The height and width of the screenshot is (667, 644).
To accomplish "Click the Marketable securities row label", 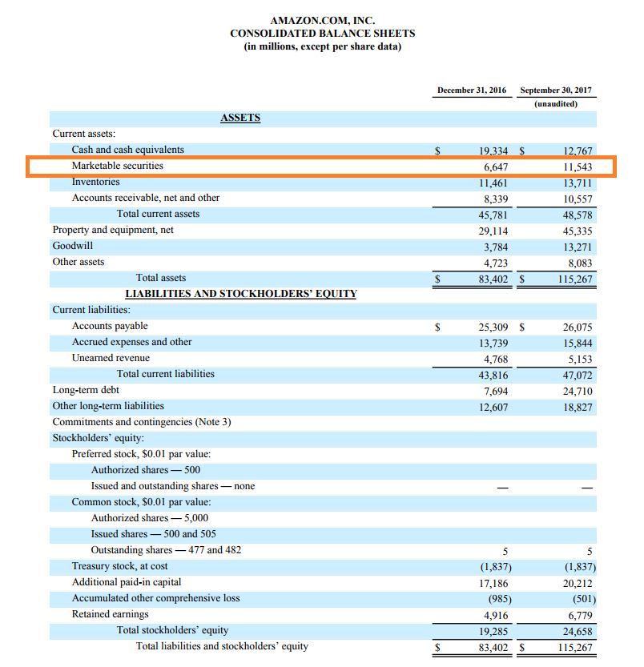I will (117, 166).
